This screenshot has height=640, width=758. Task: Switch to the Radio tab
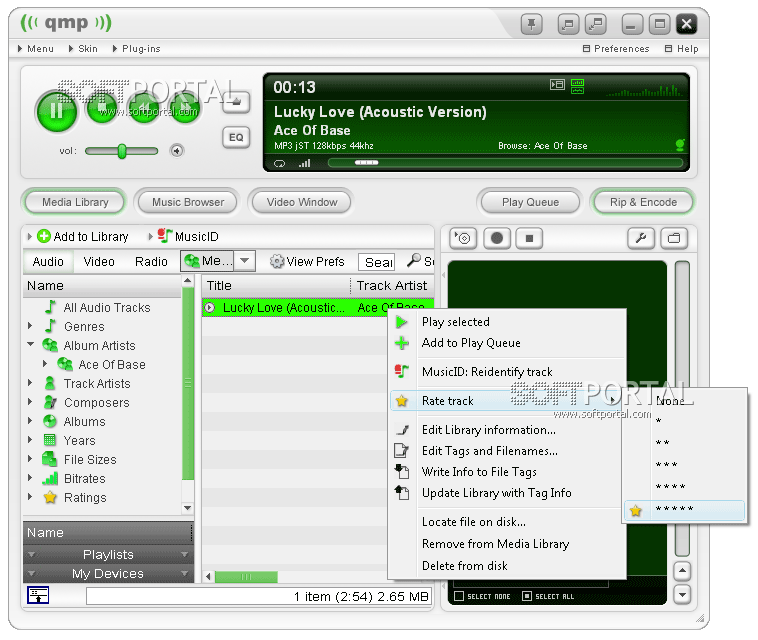click(x=151, y=262)
